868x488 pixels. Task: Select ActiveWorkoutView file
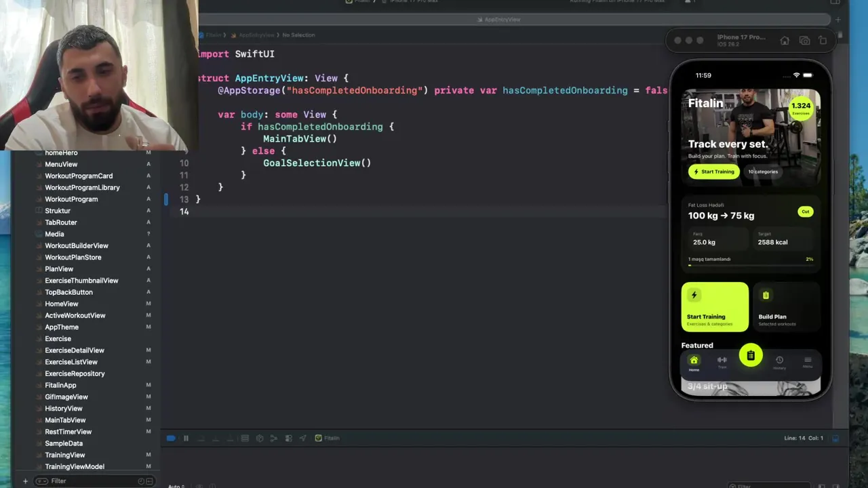point(75,316)
